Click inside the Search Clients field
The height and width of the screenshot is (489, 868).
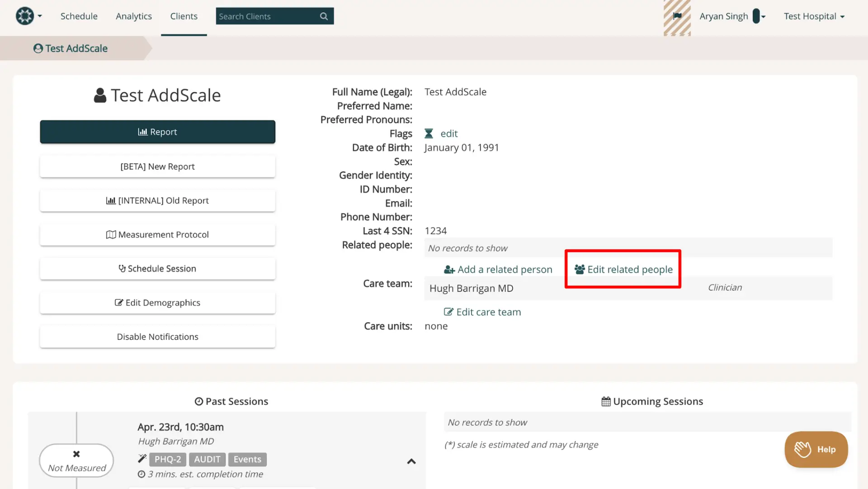[x=262, y=16]
